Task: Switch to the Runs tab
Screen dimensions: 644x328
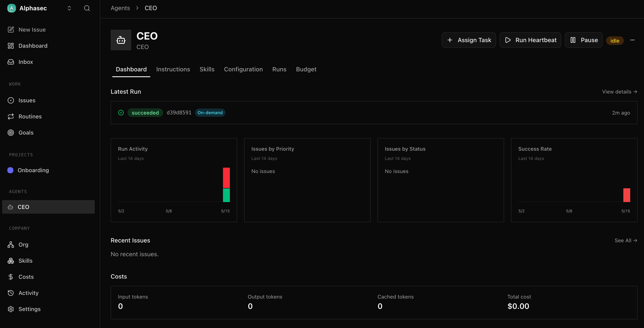Action: pos(279,69)
